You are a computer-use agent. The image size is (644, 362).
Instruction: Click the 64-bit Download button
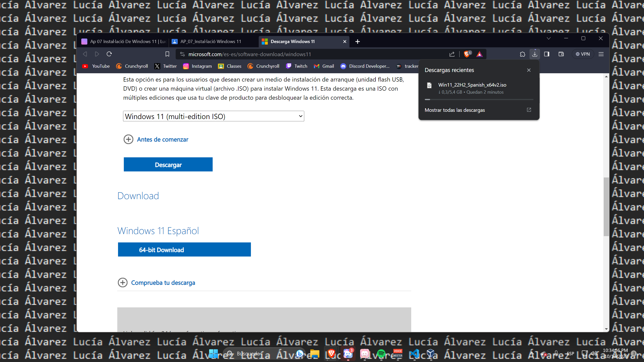coord(184,249)
